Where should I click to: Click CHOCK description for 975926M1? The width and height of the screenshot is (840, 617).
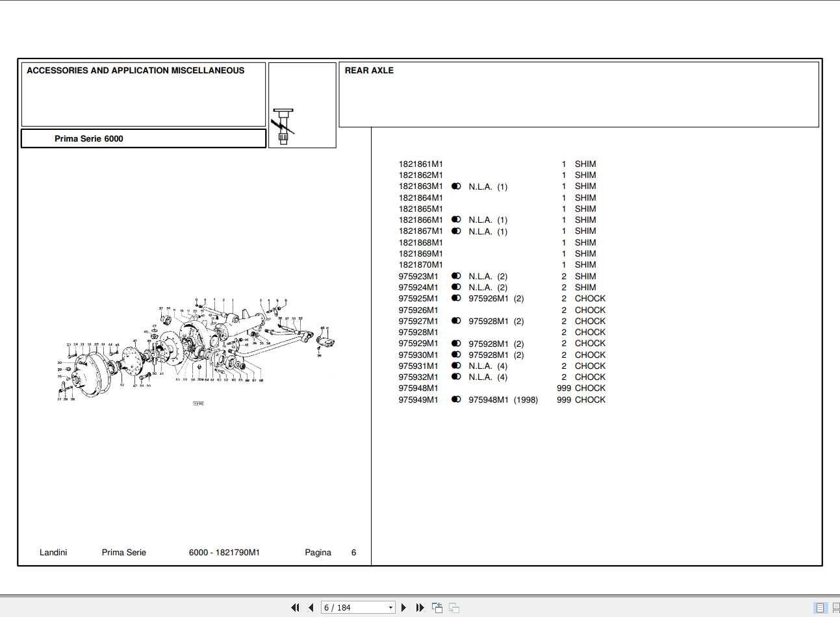[590, 310]
